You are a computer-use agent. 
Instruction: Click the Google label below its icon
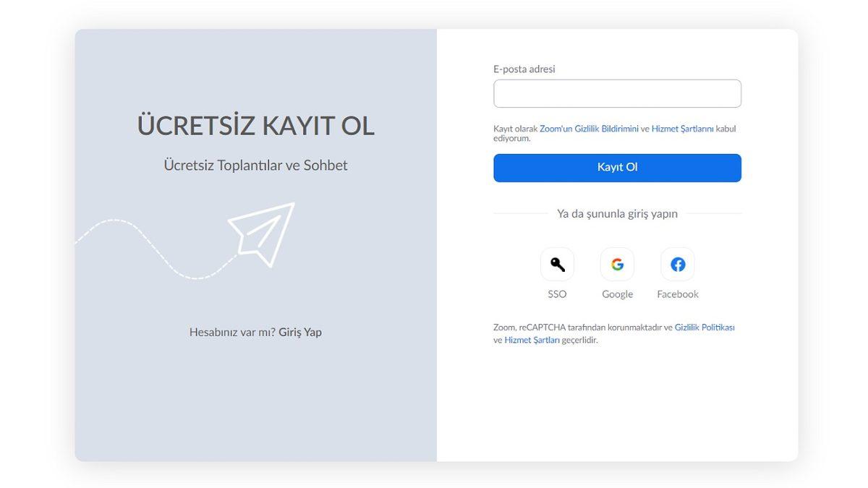(617, 294)
